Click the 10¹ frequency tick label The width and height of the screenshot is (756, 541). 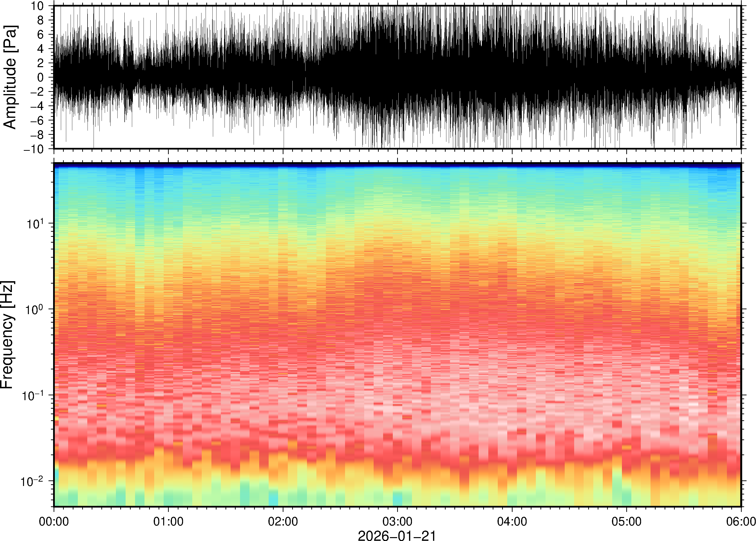[35, 223]
